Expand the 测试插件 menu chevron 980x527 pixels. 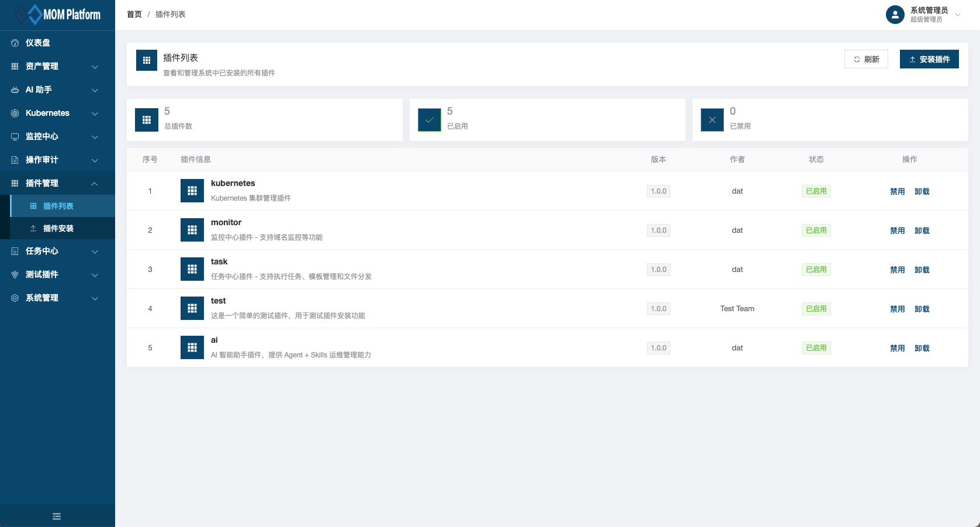[95, 275]
